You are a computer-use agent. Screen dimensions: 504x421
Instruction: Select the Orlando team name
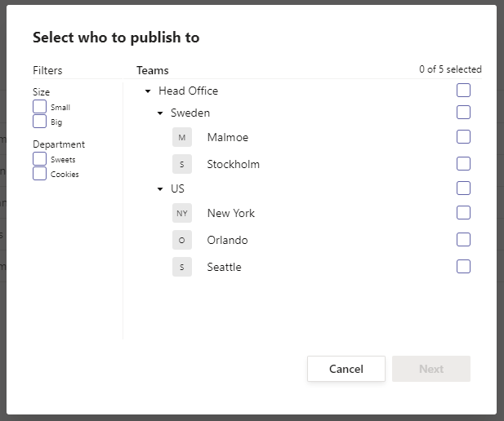tap(227, 240)
